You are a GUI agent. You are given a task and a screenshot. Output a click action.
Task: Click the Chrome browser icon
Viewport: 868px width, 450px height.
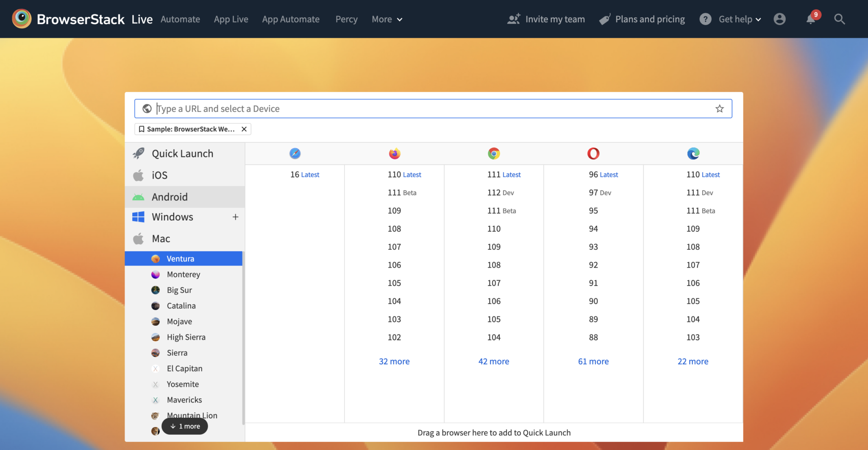pyautogui.click(x=494, y=154)
